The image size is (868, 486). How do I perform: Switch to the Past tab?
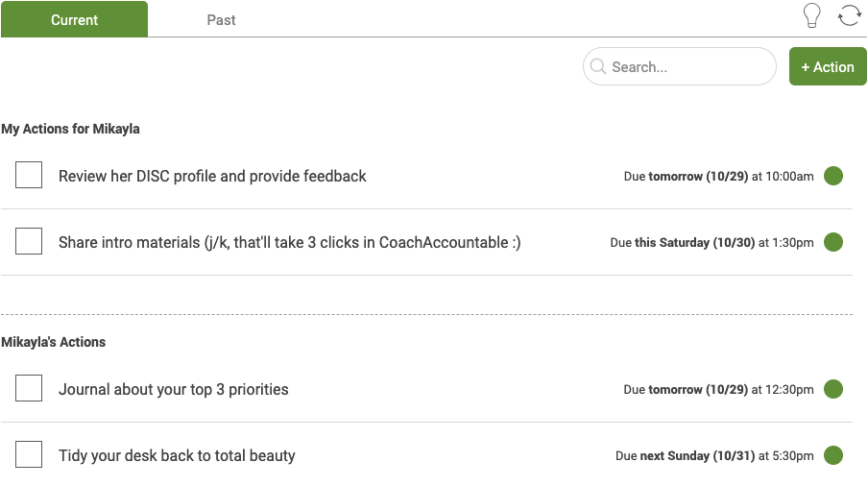(221, 20)
